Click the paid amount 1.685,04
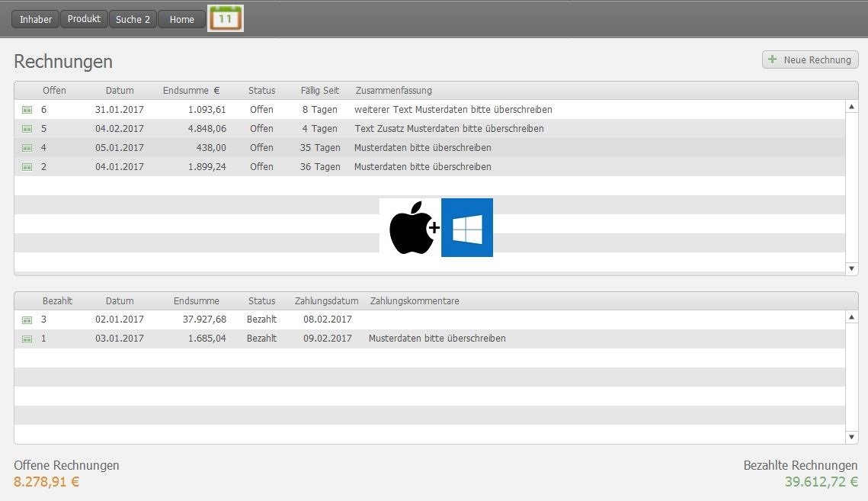 coord(207,338)
